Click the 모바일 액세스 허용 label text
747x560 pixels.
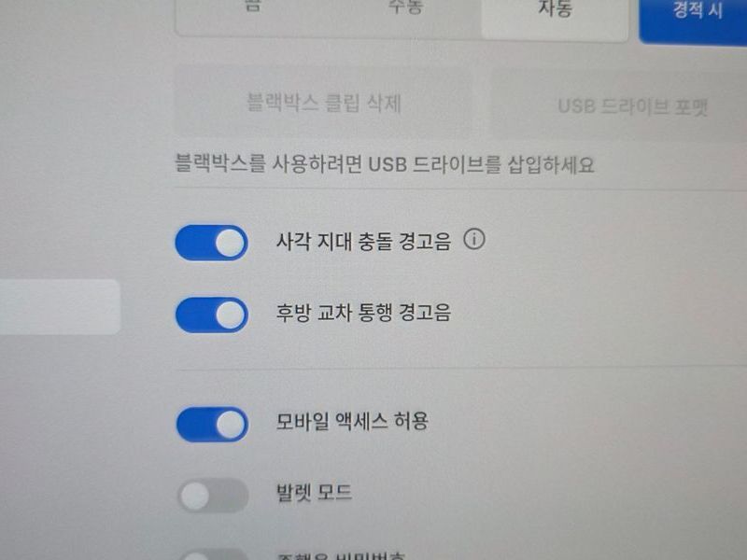[x=353, y=421]
